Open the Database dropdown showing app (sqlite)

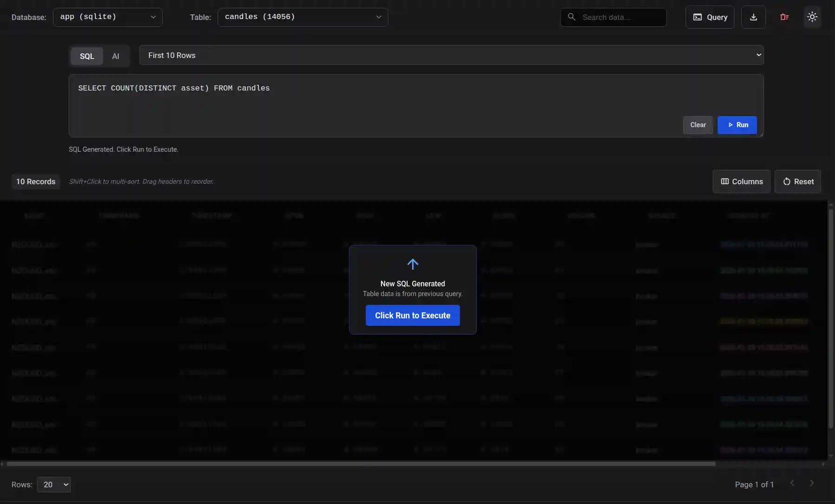pos(108,17)
